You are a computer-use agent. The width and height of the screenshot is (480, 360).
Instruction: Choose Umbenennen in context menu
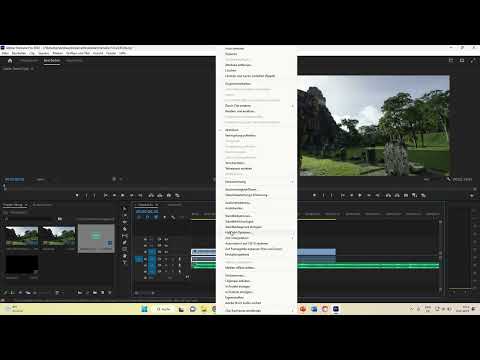point(256,275)
